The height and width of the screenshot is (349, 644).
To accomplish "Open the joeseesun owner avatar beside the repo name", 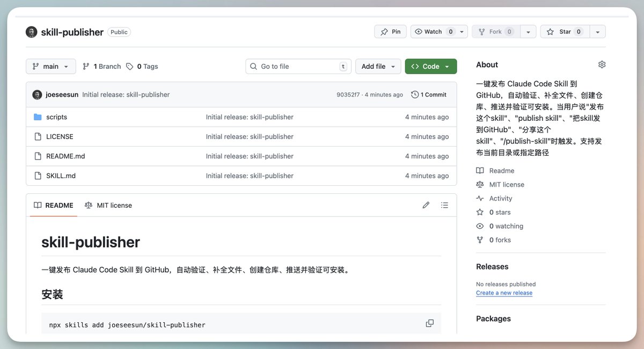I will pos(32,32).
